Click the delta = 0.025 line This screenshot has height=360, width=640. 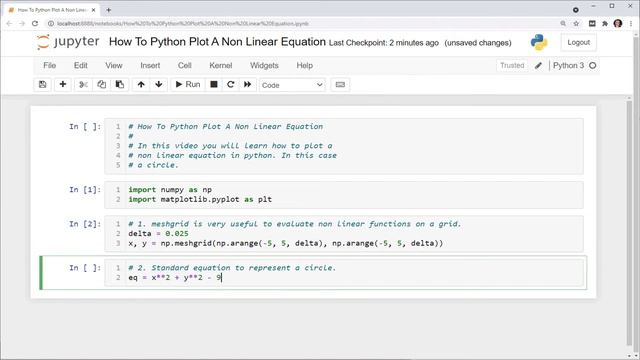click(158, 233)
